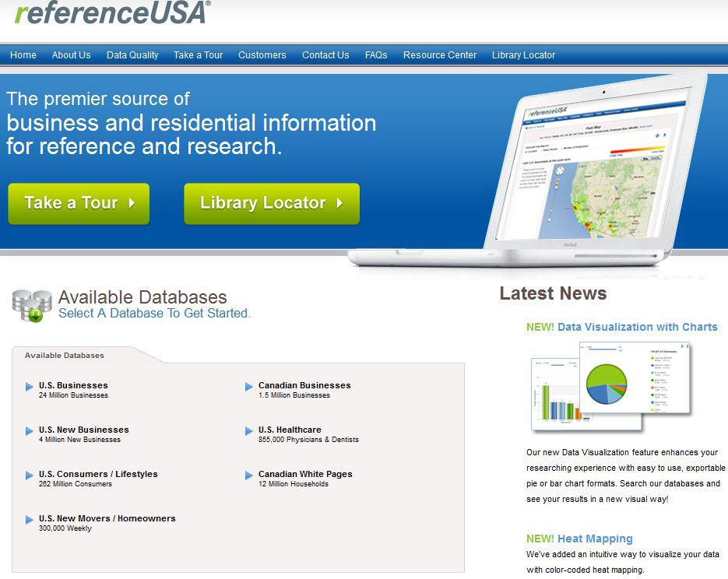This screenshot has height=579, width=728.
Task: Click the Library Locator button
Action: pyautogui.click(x=271, y=203)
